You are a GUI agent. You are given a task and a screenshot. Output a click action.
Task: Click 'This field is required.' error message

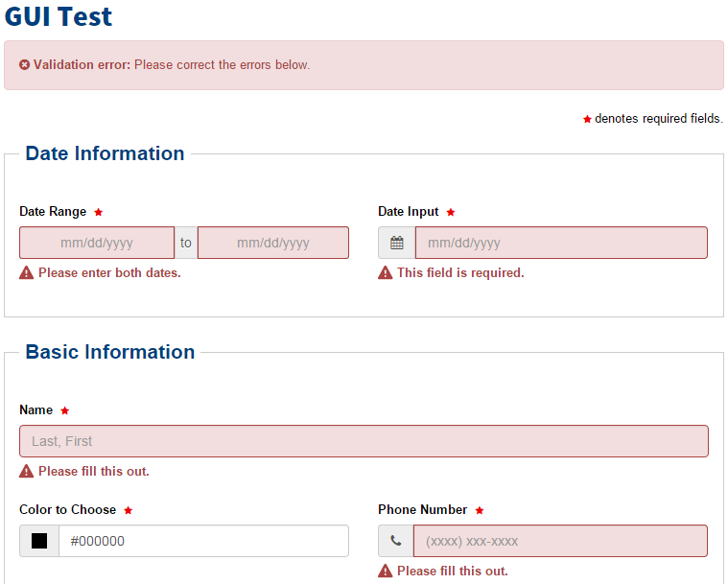[460, 273]
